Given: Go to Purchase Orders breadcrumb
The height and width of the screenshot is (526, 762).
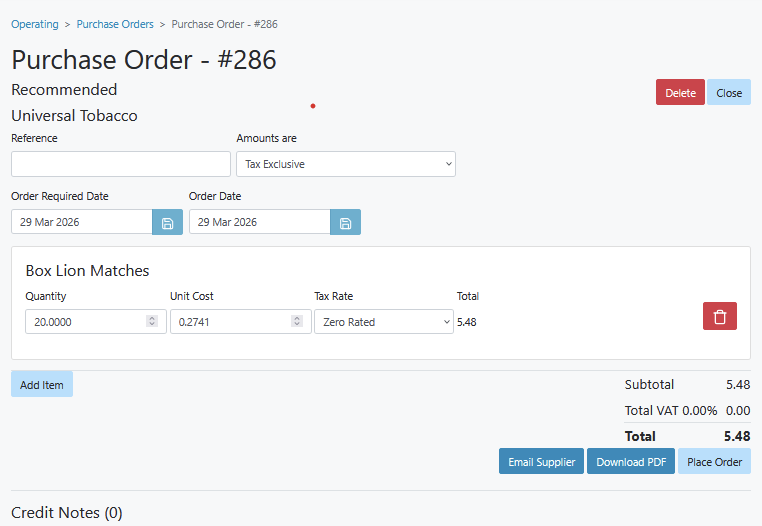Looking at the screenshot, I should 115,24.
